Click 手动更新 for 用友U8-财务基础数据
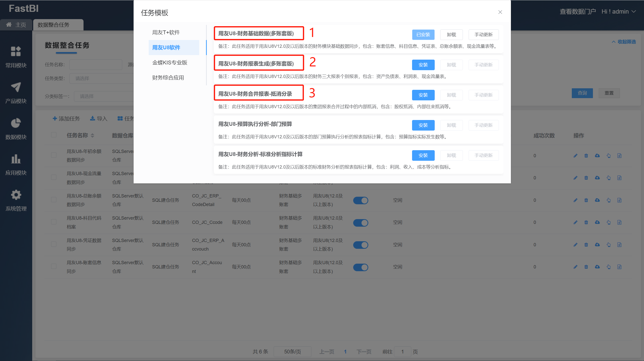This screenshot has width=644, height=361. coord(483,35)
